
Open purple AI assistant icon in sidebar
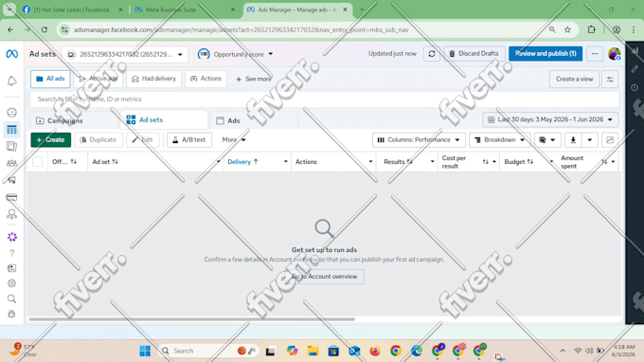(x=12, y=237)
